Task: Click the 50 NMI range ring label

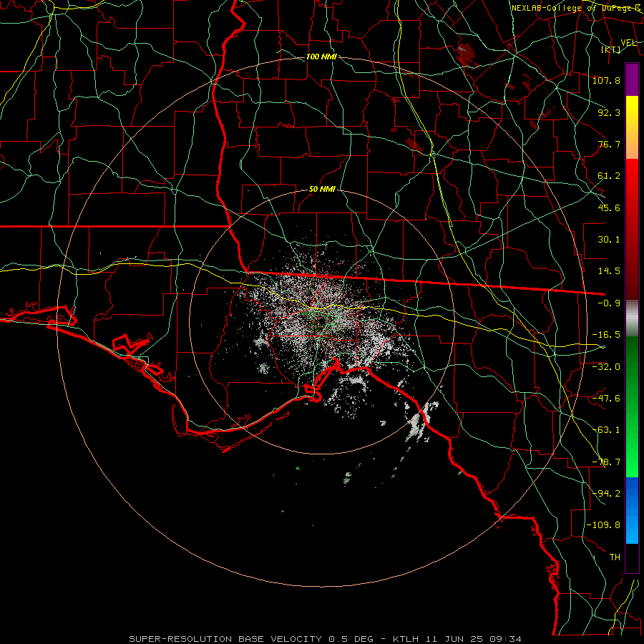Action: 322,190
